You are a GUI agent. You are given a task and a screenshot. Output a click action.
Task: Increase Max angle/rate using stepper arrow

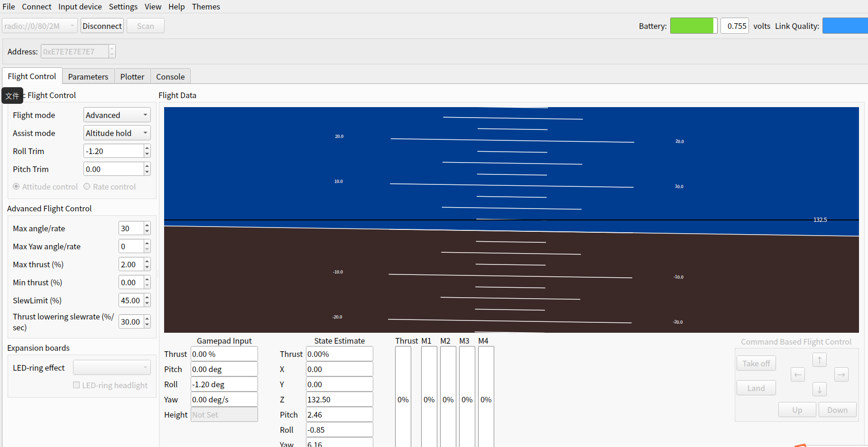(x=147, y=226)
